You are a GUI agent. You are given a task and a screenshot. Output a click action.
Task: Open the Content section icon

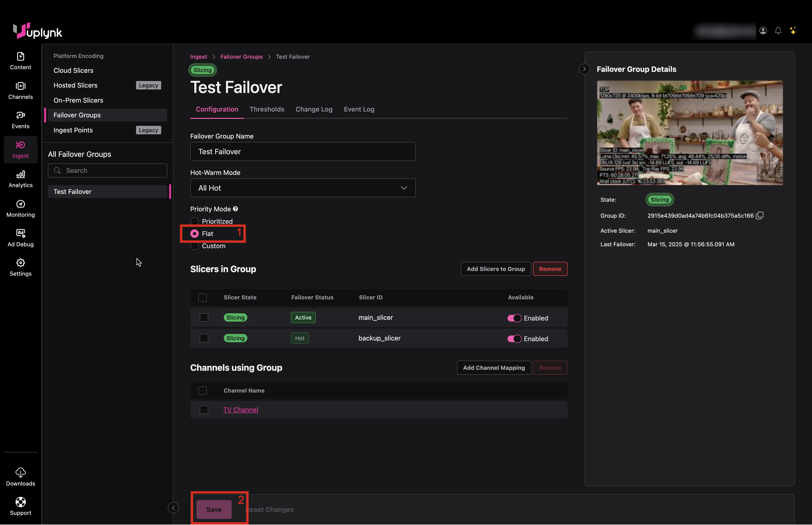[x=20, y=60]
